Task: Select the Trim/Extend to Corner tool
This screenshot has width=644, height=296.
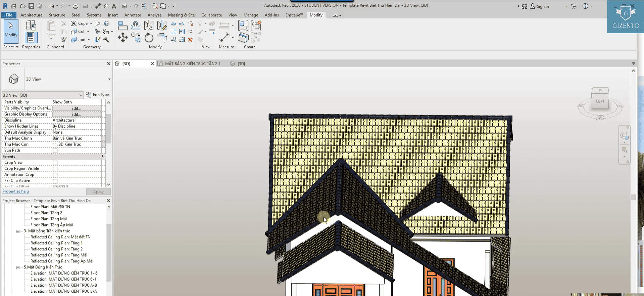Action: point(162,37)
